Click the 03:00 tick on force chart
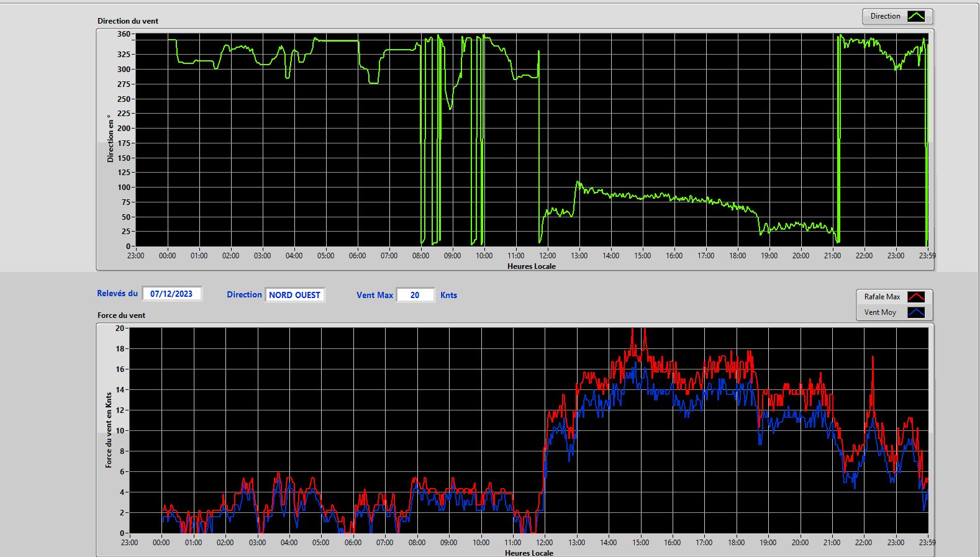This screenshot has height=557, width=980. tap(257, 542)
